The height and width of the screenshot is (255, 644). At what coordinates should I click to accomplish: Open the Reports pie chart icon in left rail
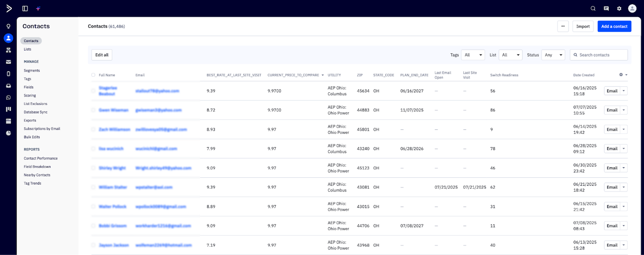tap(8, 133)
